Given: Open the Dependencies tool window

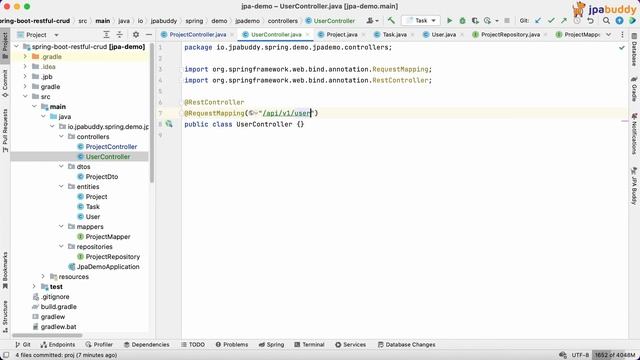Looking at the screenshot, I should pyautogui.click(x=146, y=344).
